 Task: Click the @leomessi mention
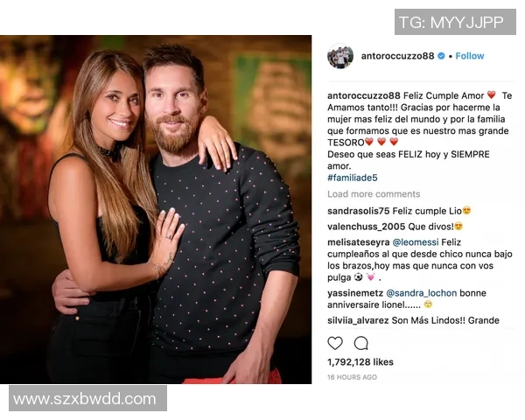[415, 242]
